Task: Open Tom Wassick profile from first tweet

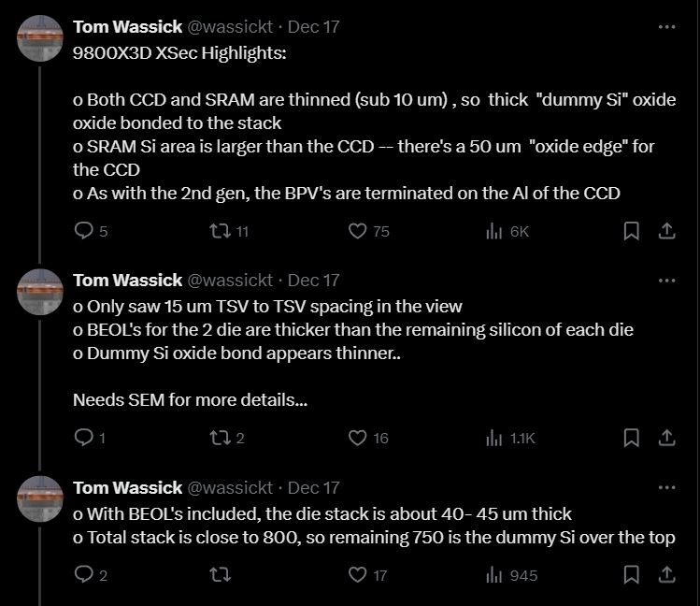Action: pos(127,27)
